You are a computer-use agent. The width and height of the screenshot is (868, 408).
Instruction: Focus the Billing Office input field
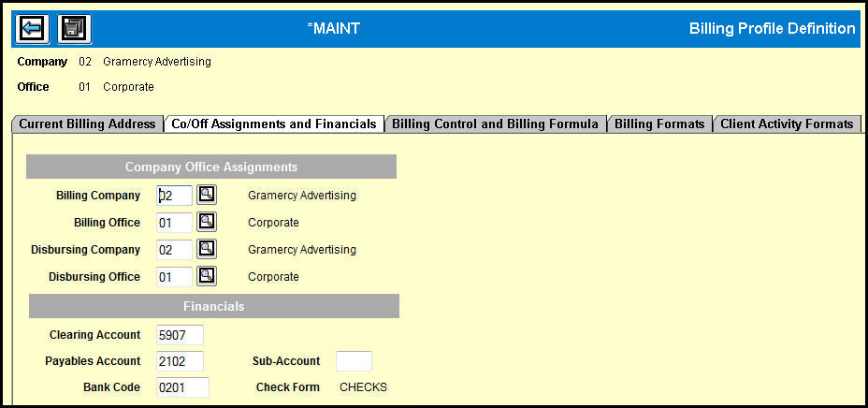point(174,223)
